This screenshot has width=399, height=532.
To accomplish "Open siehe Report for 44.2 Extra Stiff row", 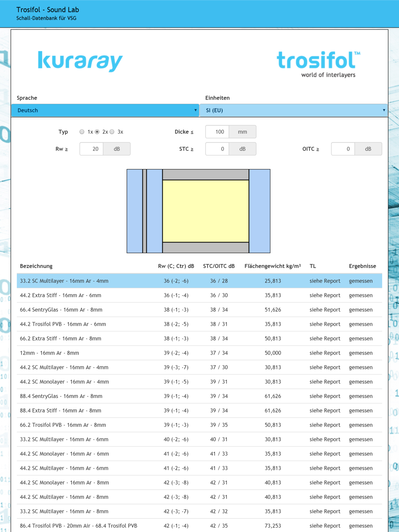I will click(325, 295).
